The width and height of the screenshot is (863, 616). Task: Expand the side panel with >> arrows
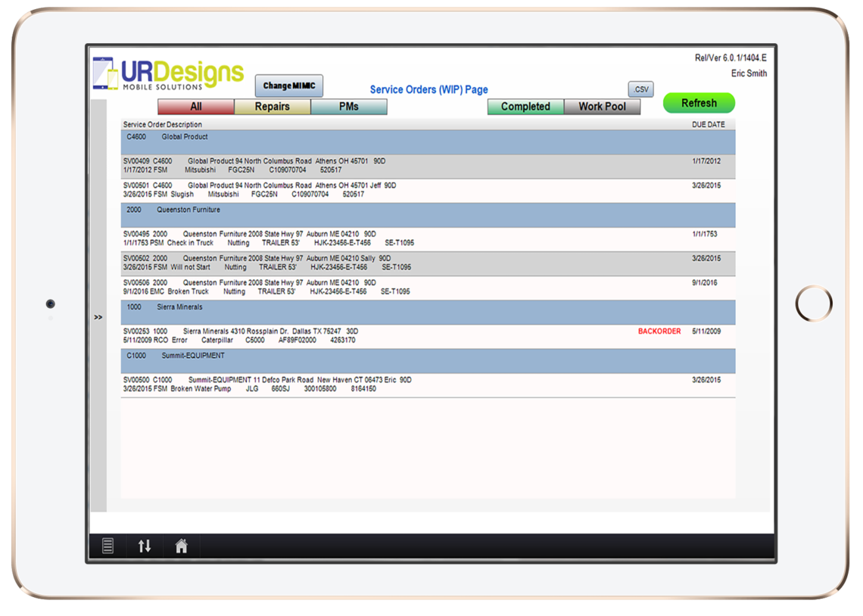tap(98, 317)
